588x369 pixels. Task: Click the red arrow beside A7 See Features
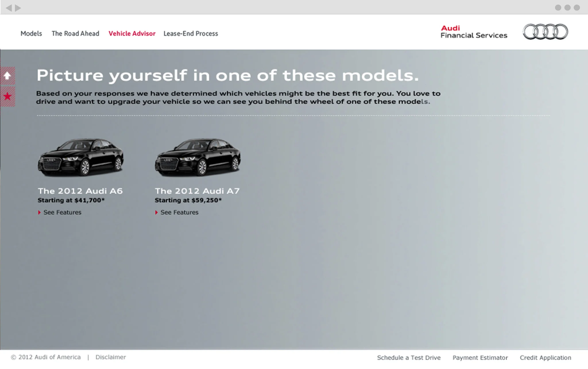(x=156, y=212)
